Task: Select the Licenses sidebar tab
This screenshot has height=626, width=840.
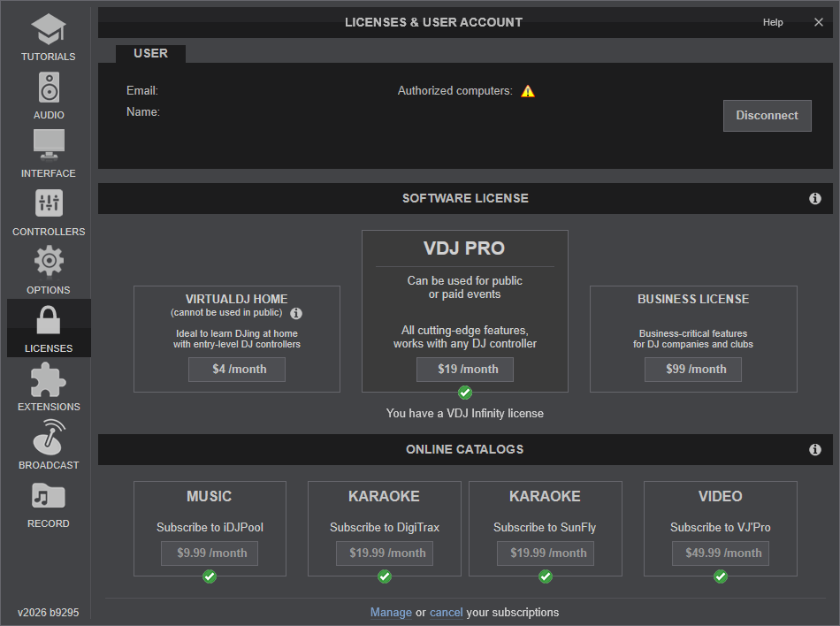Action: (x=49, y=328)
